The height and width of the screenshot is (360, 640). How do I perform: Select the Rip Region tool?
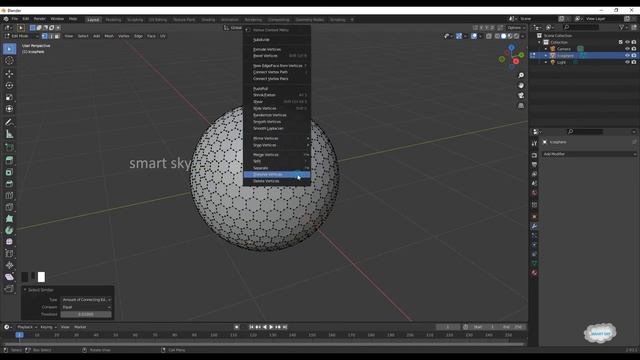pos(9,289)
